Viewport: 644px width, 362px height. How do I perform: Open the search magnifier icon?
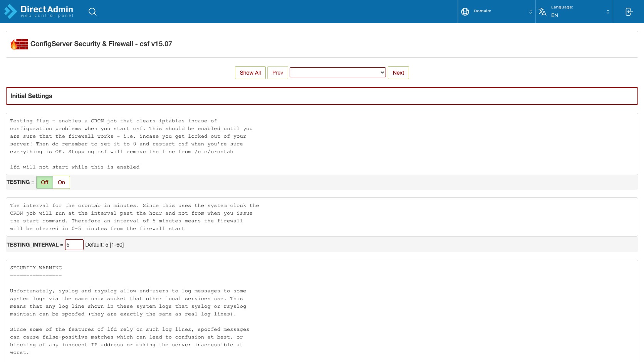click(92, 12)
